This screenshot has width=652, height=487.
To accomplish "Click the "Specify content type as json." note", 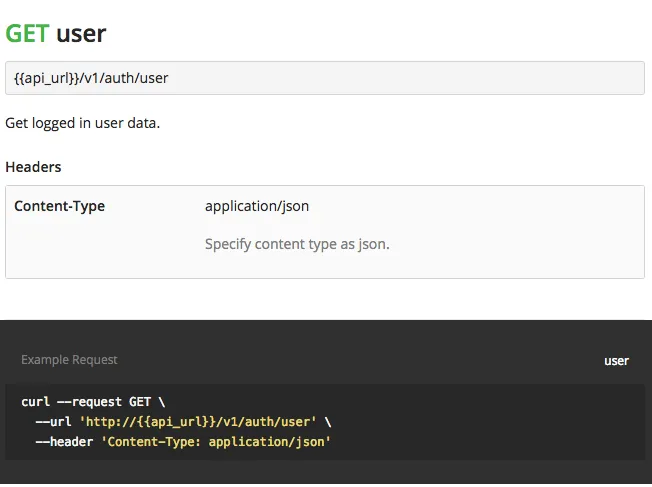I will coord(296,243).
